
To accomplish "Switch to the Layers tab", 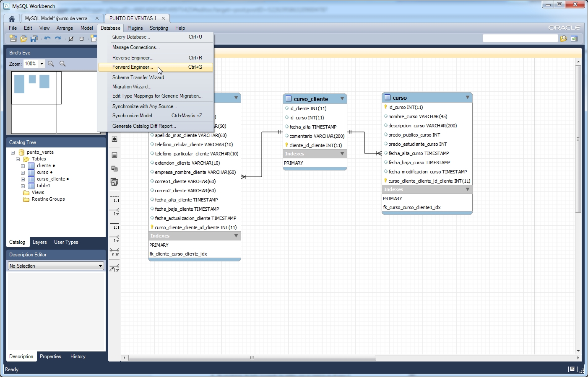I will [x=40, y=242].
